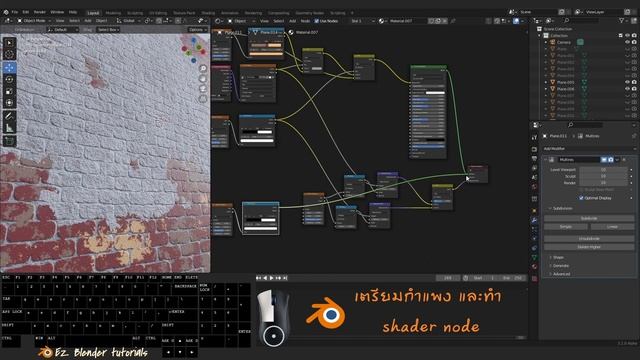The height and width of the screenshot is (360, 640).
Task: Open the World properties tab
Action: [x=534, y=187]
